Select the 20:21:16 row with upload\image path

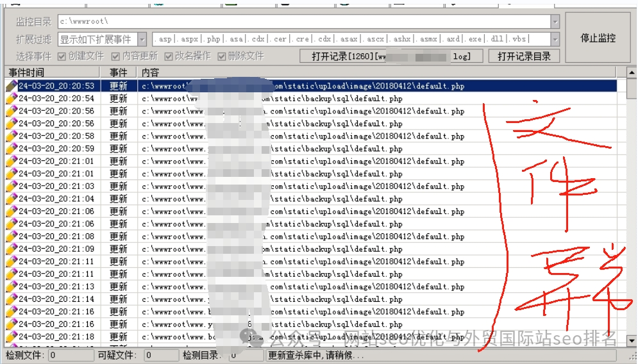(x=311, y=311)
